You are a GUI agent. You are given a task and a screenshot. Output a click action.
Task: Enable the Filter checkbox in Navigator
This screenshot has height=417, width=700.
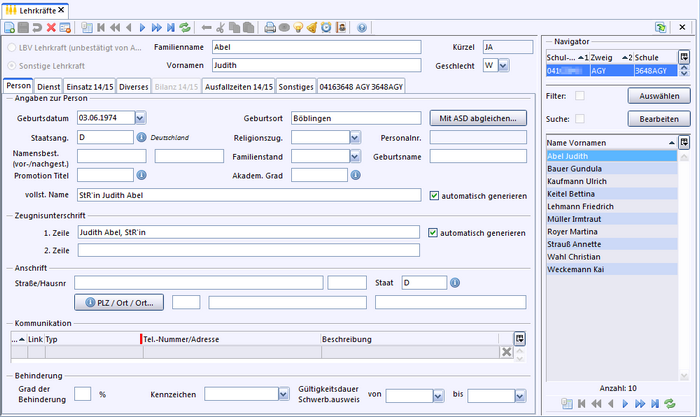[x=579, y=96]
